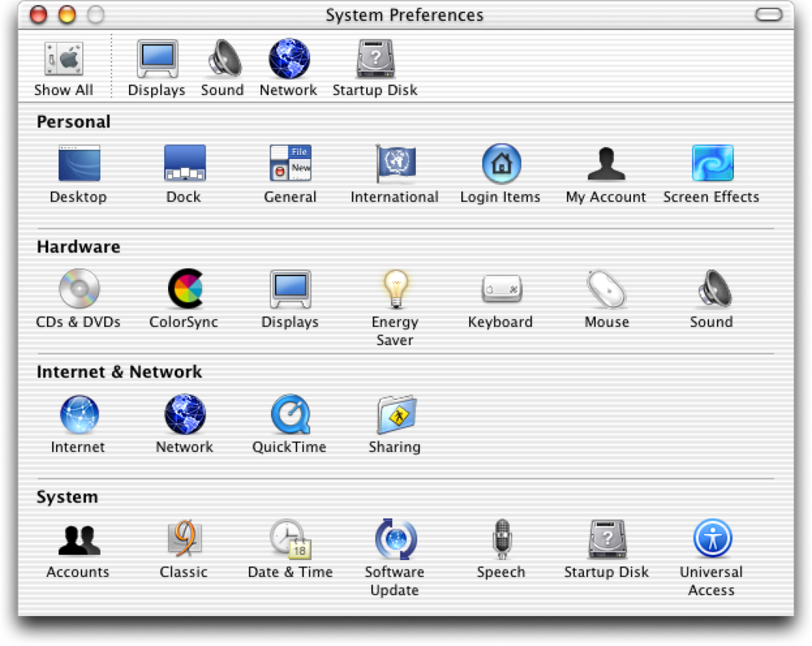The height and width of the screenshot is (646, 812).
Task: Click the Personal section heading
Action: (74, 122)
